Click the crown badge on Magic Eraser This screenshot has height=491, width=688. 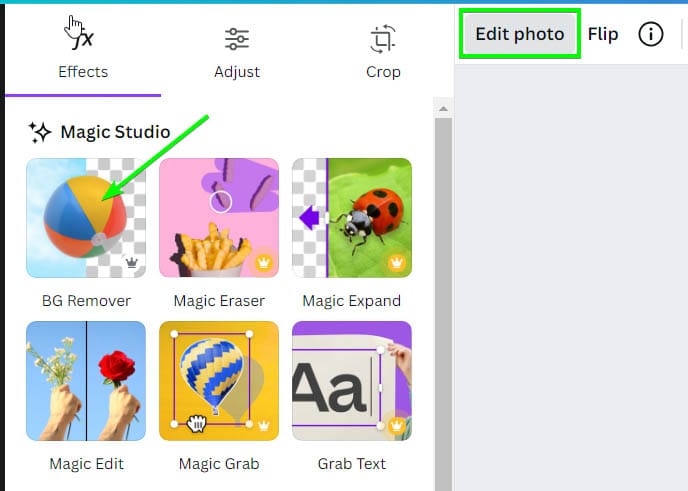(x=264, y=263)
